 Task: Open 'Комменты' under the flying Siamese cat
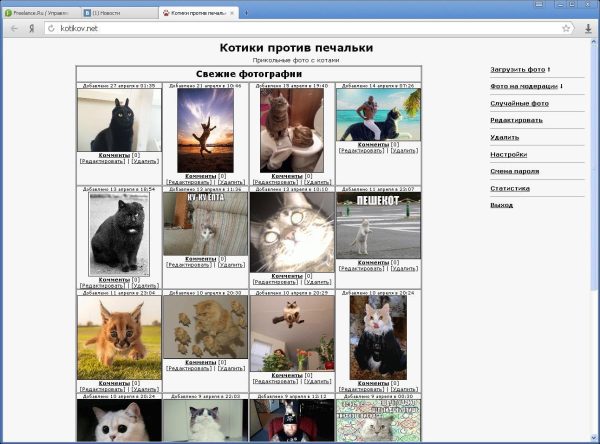(x=287, y=375)
